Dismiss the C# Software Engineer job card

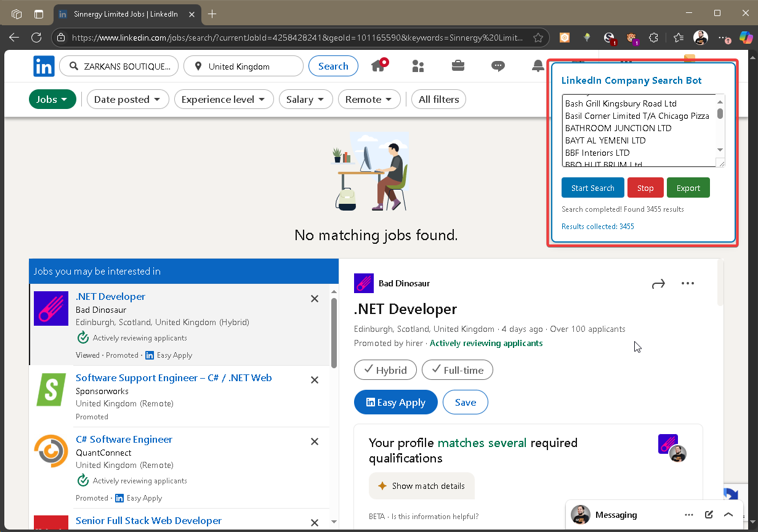[x=315, y=441]
